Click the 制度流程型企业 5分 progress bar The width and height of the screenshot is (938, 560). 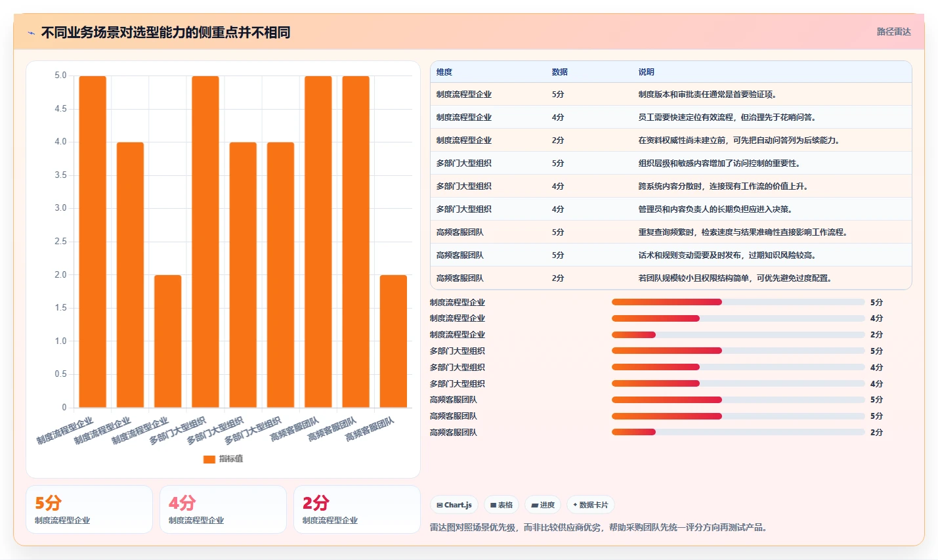(738, 302)
